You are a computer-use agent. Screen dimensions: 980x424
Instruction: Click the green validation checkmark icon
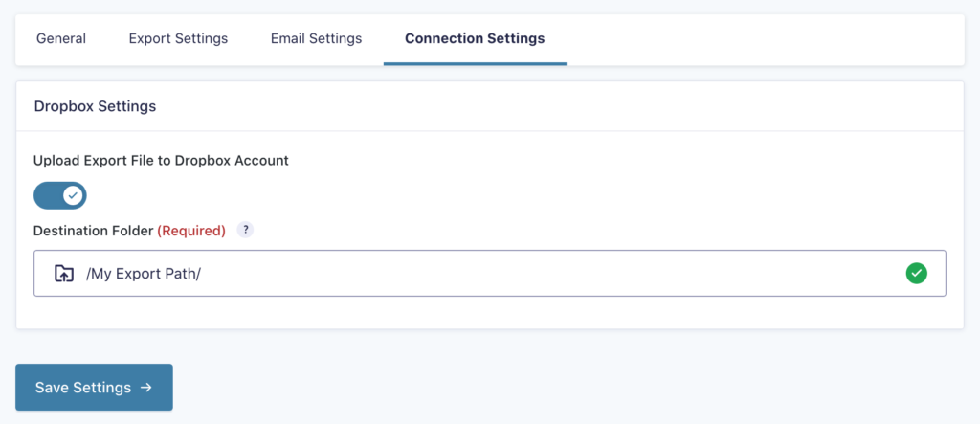pyautogui.click(x=916, y=274)
